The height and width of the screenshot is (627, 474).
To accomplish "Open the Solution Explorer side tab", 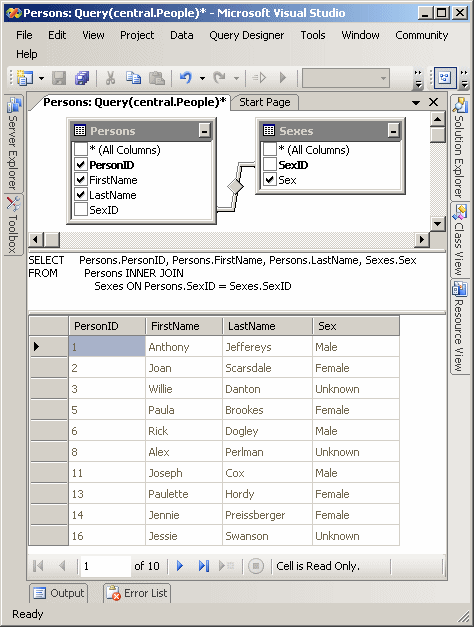I will pyautogui.click(x=459, y=148).
